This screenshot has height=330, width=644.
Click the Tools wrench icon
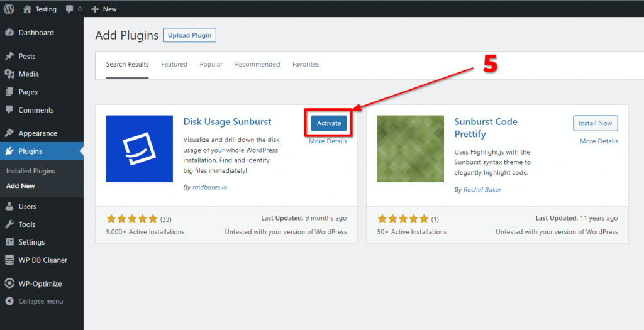pos(9,224)
